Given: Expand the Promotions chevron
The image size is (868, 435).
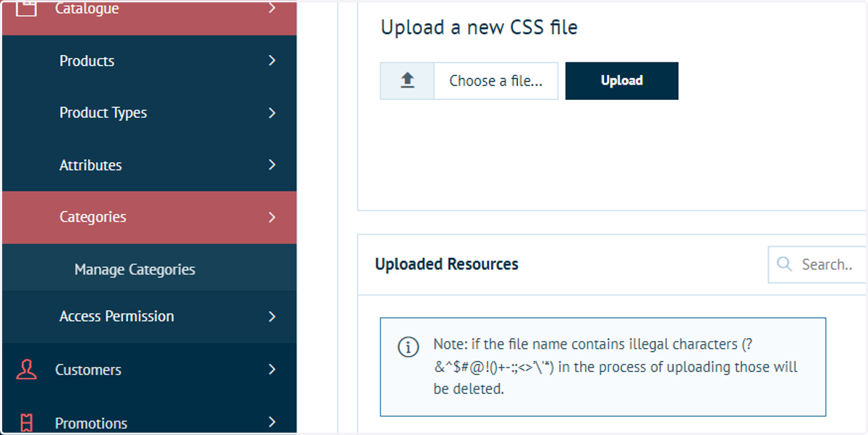Looking at the screenshot, I should point(272,422).
